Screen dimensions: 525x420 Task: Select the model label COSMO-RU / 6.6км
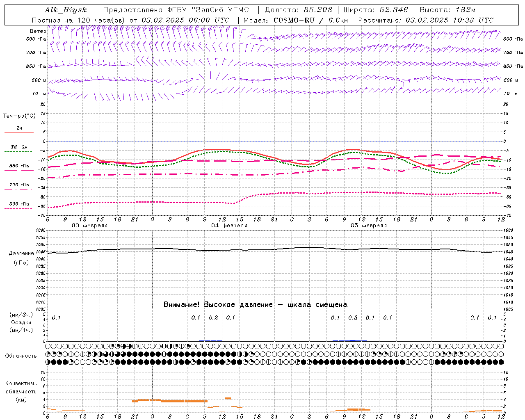point(310,20)
